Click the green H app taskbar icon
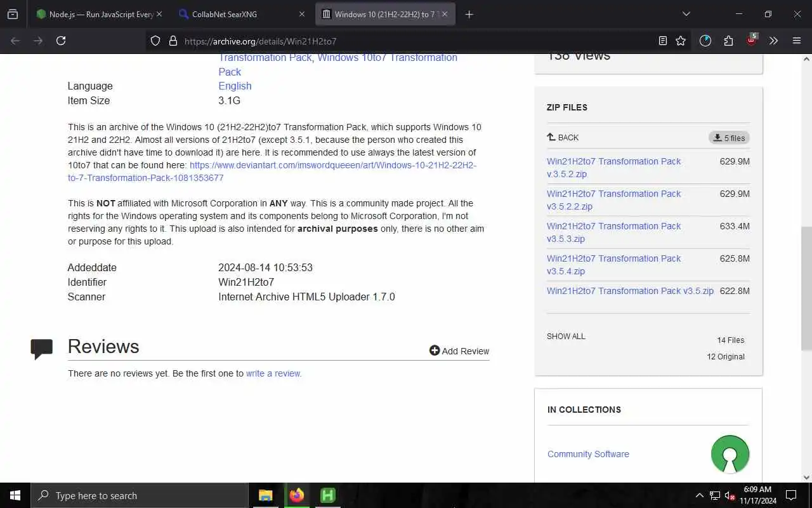 pos(328,495)
